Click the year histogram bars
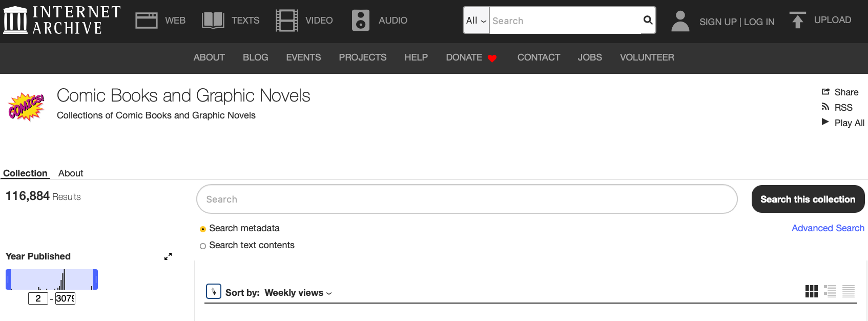Viewport: 868px width, 321px height. click(x=52, y=279)
